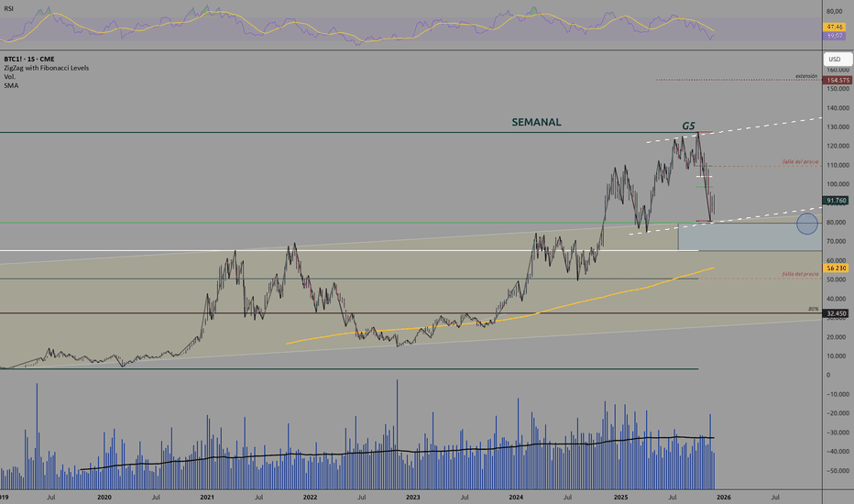Click 2023 on the time axis
This screenshot has width=854, height=504.
coord(413,497)
